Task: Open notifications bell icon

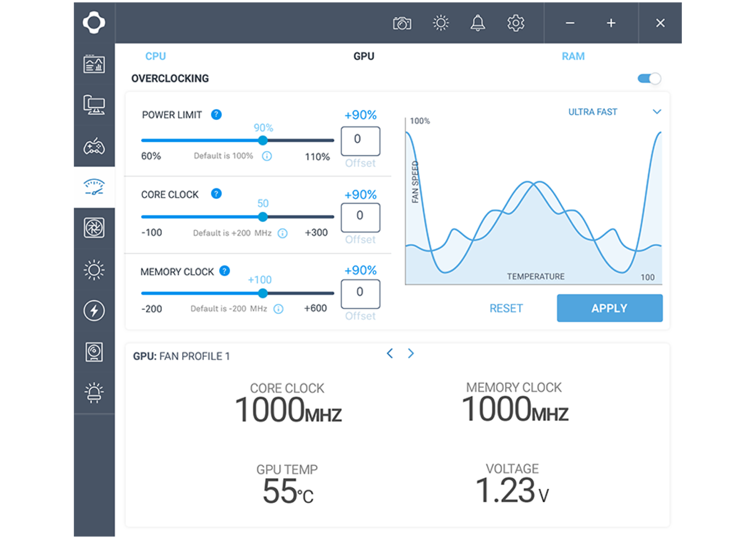Action: coord(477,23)
